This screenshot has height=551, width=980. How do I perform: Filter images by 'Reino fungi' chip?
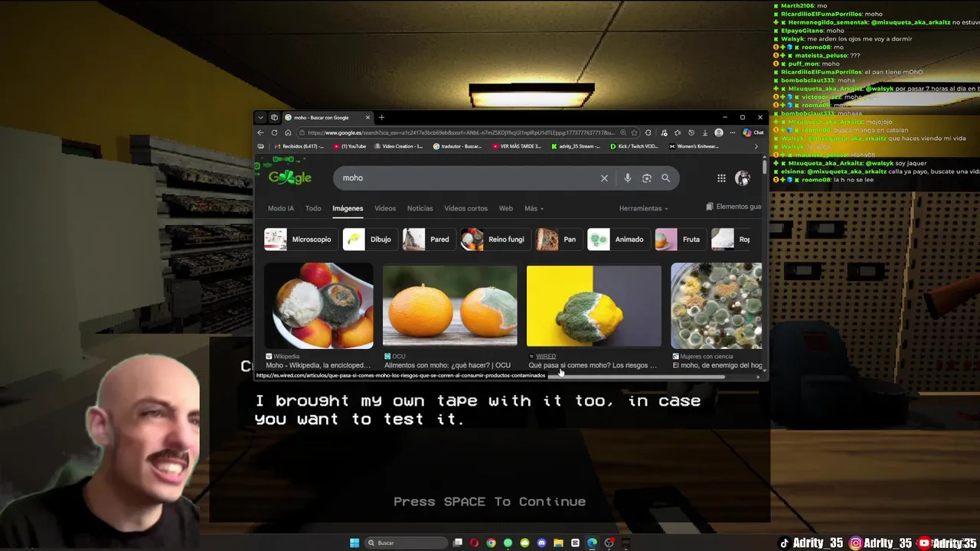(x=495, y=240)
